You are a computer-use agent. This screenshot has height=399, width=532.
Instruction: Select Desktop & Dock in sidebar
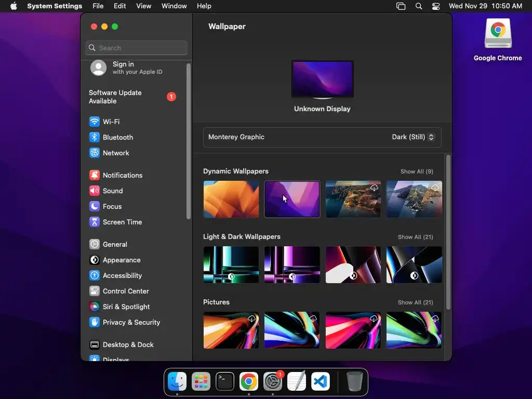coord(121,345)
